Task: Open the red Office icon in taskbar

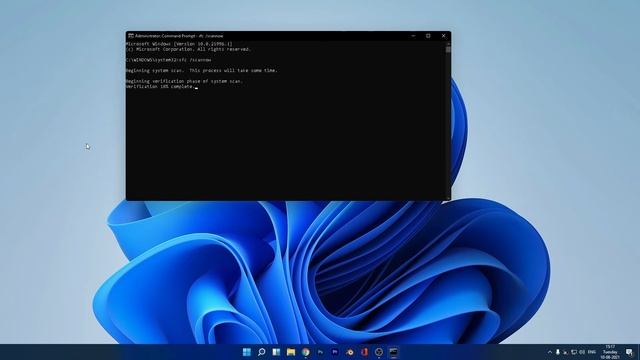Action: click(x=364, y=352)
